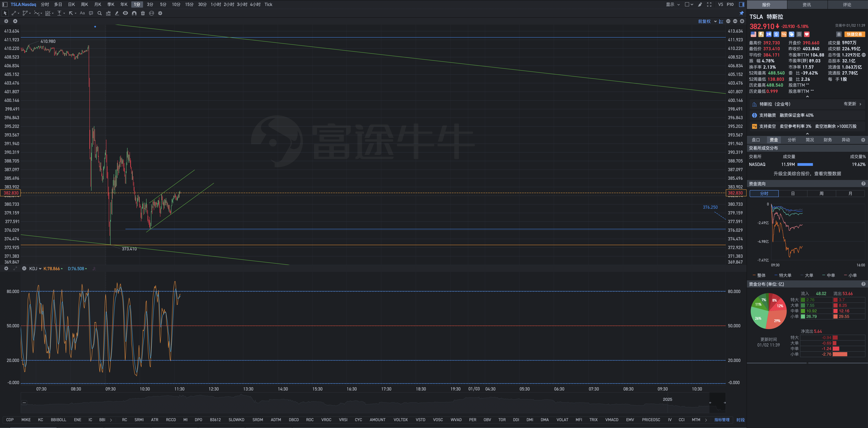Zoom out chart with minus icon
This screenshot has height=428, width=868.
735,21
